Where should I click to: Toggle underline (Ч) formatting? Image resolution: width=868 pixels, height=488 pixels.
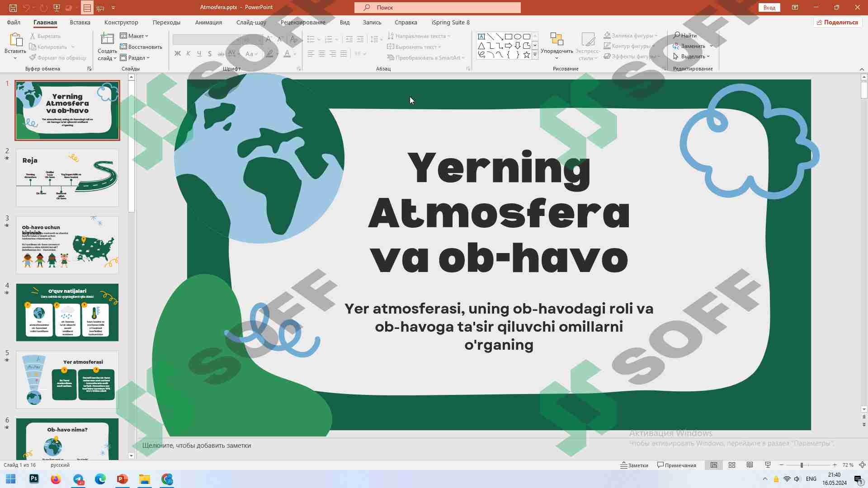pyautogui.click(x=199, y=54)
